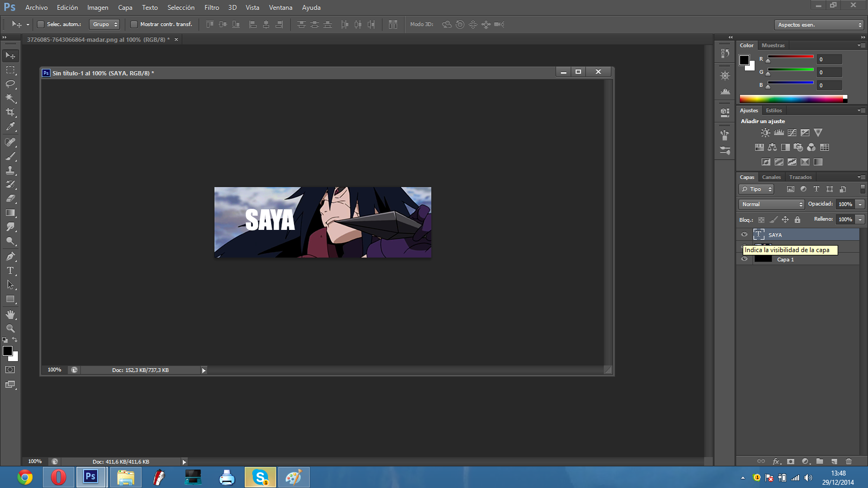Toggle layer filtering switch

point(863,189)
